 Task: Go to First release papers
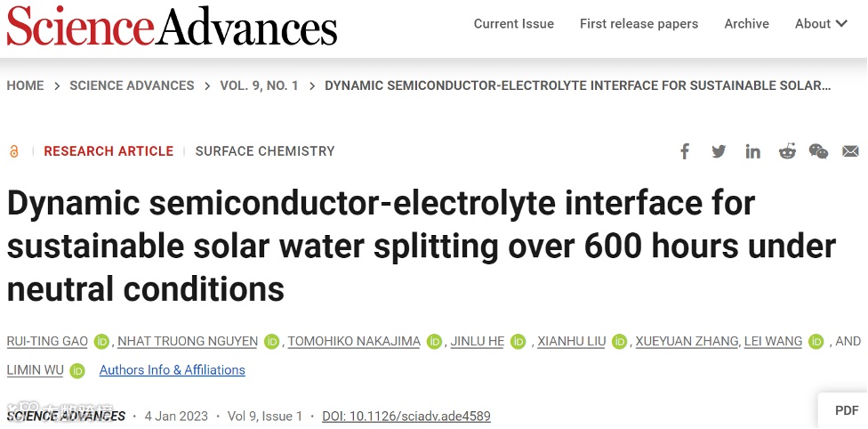coord(639,24)
